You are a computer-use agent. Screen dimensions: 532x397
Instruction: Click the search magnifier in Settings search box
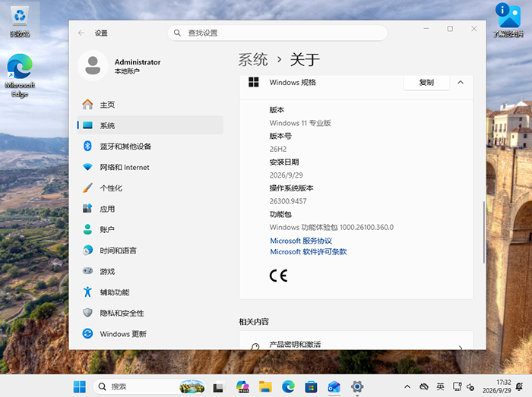[177, 33]
